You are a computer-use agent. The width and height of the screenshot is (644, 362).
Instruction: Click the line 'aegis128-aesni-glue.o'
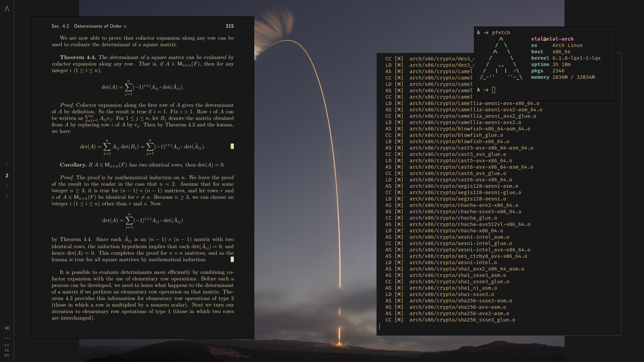point(453,192)
